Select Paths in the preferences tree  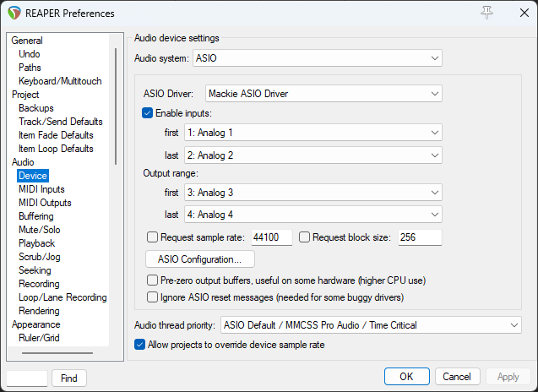coord(30,68)
